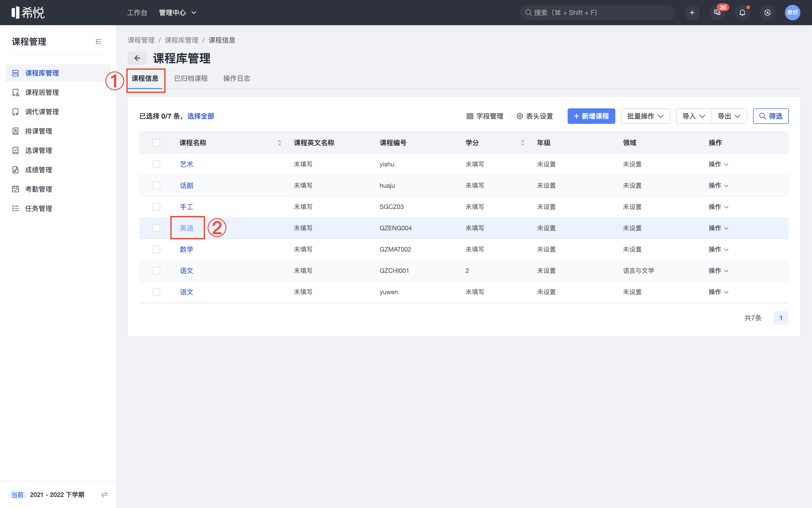Expand 操作 menu for yuwen row

(x=718, y=292)
